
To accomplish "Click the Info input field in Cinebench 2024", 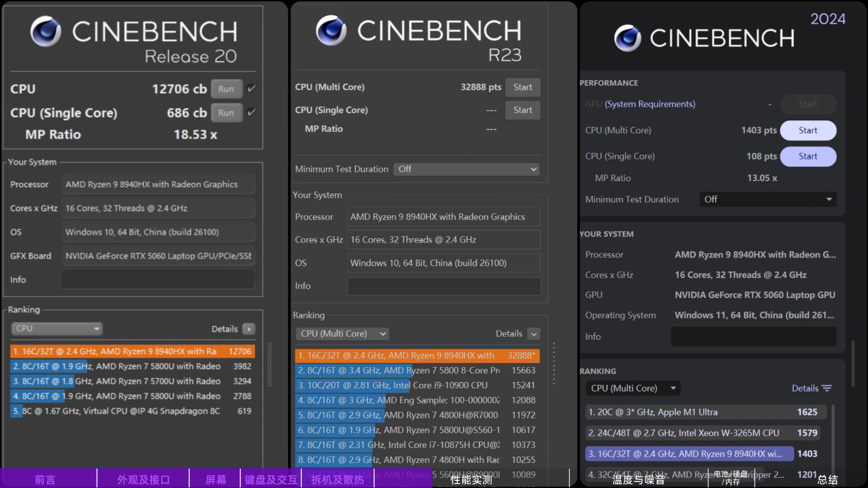I will [x=754, y=336].
